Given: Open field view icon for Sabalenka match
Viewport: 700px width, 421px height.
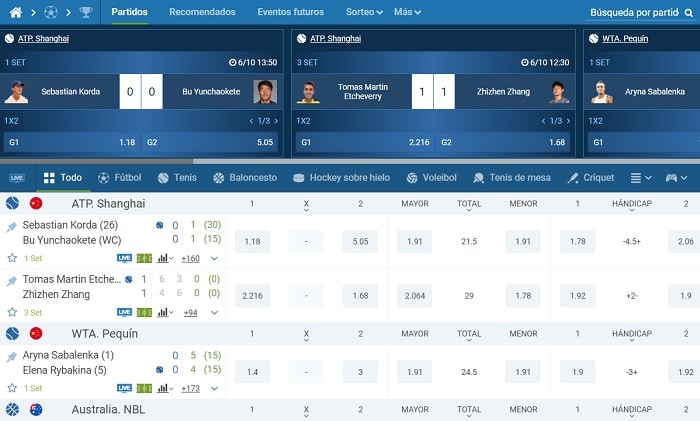Looking at the screenshot, I should click(144, 388).
